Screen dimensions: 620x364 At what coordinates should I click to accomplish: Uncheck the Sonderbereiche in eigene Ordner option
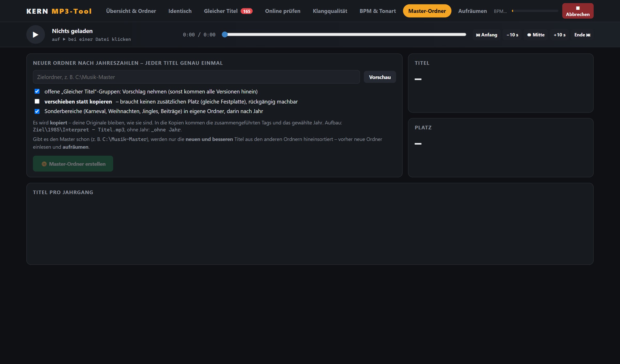click(37, 111)
